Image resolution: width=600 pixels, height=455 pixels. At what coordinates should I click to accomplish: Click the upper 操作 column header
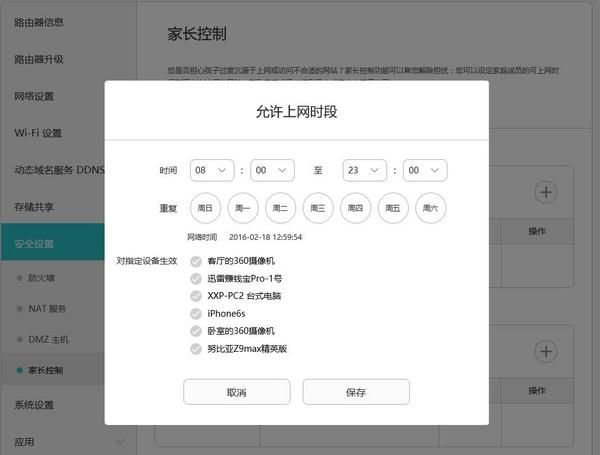point(537,231)
